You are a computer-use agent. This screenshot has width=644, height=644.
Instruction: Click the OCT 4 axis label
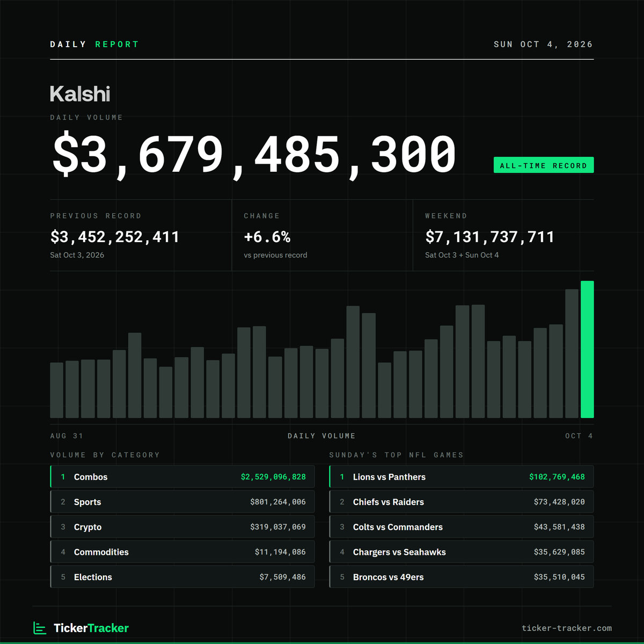point(579,436)
